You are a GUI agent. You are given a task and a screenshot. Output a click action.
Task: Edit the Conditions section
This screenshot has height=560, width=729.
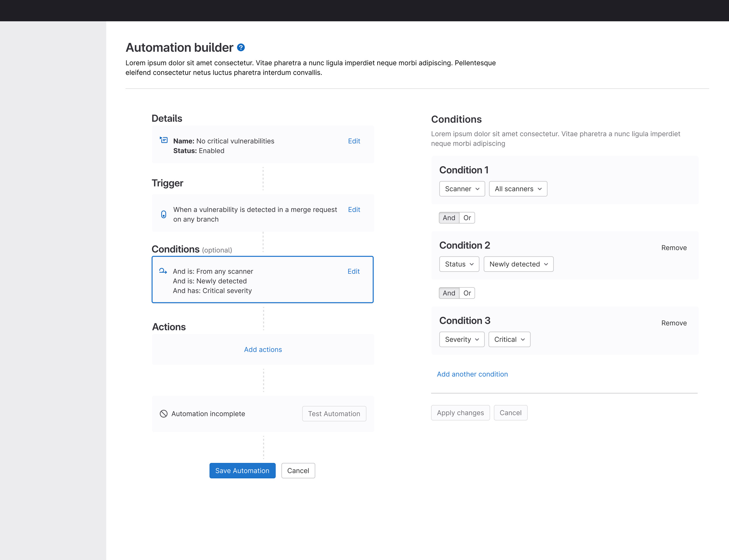click(353, 271)
